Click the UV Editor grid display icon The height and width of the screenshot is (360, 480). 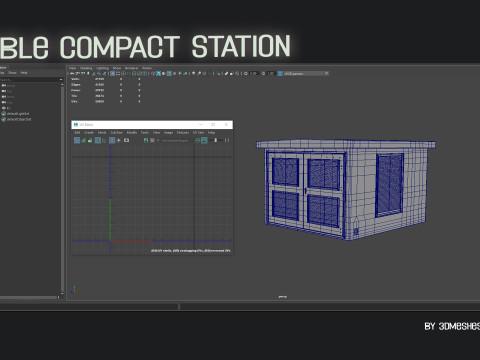[x=112, y=140]
